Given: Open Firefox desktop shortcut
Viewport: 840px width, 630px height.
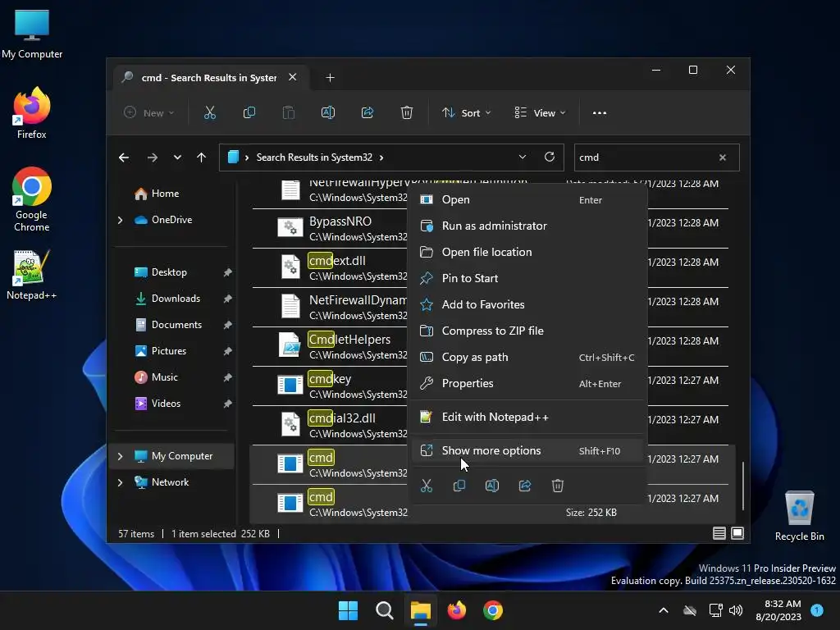Looking at the screenshot, I should (x=32, y=113).
